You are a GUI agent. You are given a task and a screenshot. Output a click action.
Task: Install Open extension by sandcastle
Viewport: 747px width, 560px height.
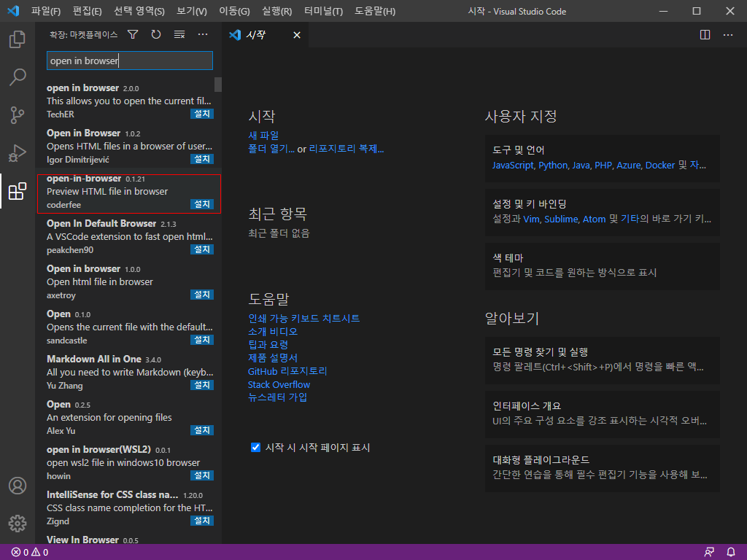(202, 340)
